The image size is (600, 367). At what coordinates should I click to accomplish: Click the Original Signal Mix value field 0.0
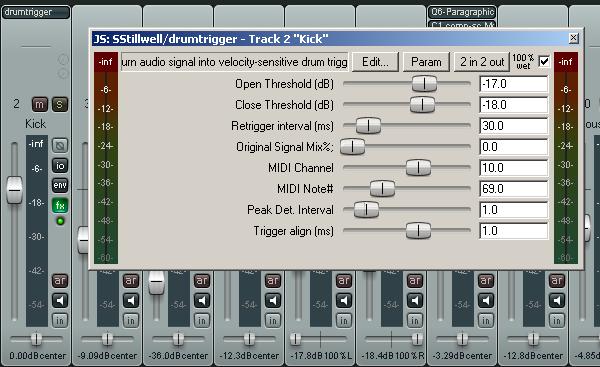[x=514, y=147]
